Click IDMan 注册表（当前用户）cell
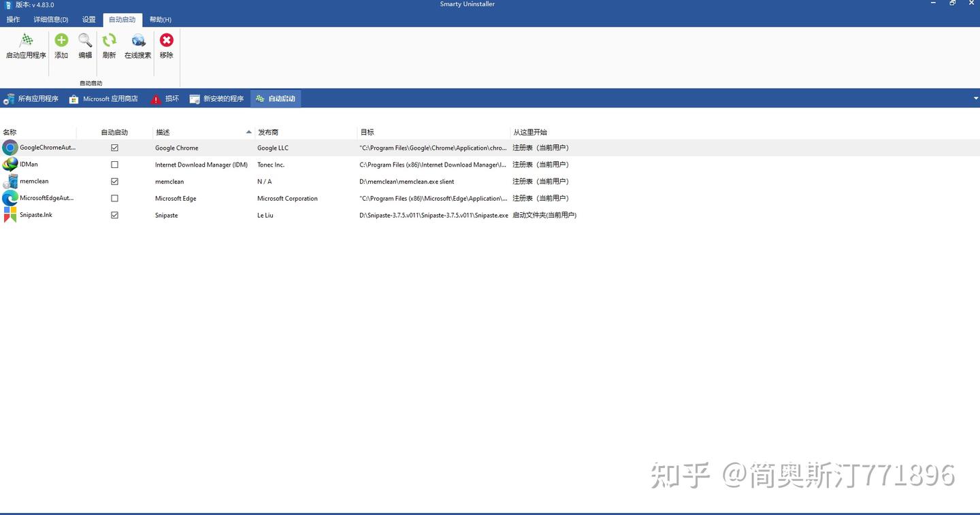This screenshot has height=515, width=980. coord(540,165)
